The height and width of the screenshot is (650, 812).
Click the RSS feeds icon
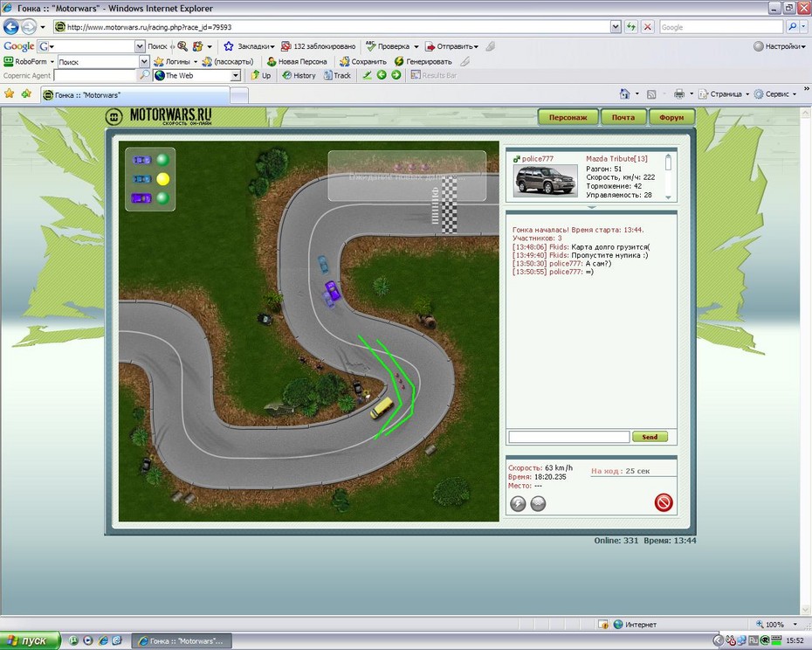[651, 93]
